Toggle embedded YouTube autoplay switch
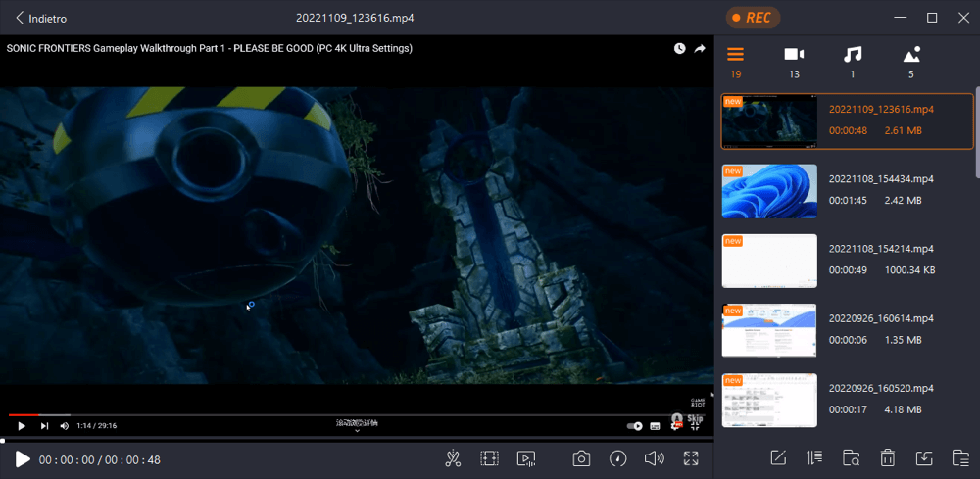This screenshot has width=980, height=479. 634,426
